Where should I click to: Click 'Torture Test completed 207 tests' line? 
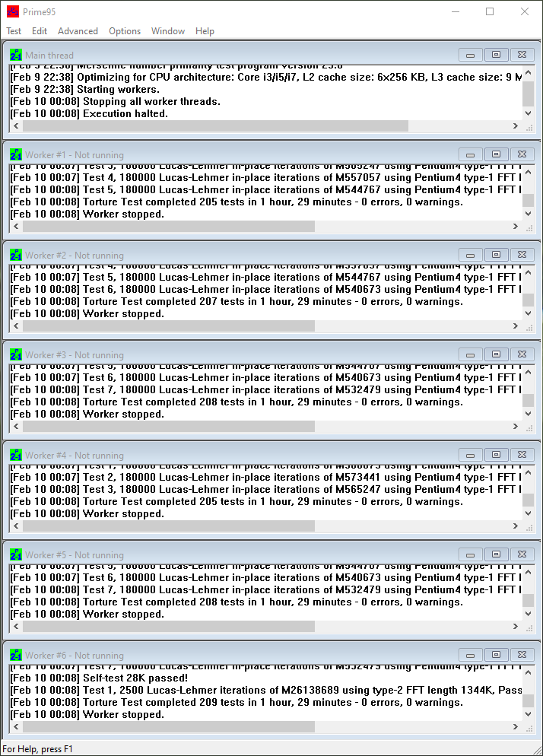[237, 302]
